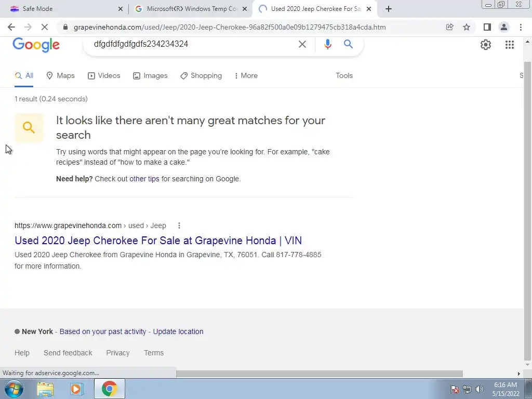
Task: Share this page from address bar
Action: (x=449, y=27)
